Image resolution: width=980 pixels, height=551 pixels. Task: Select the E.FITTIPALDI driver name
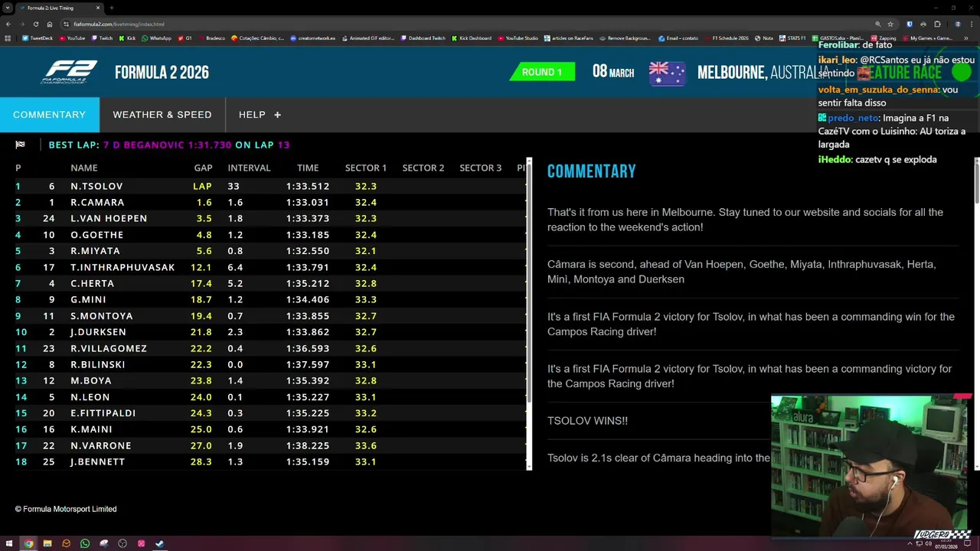(103, 412)
